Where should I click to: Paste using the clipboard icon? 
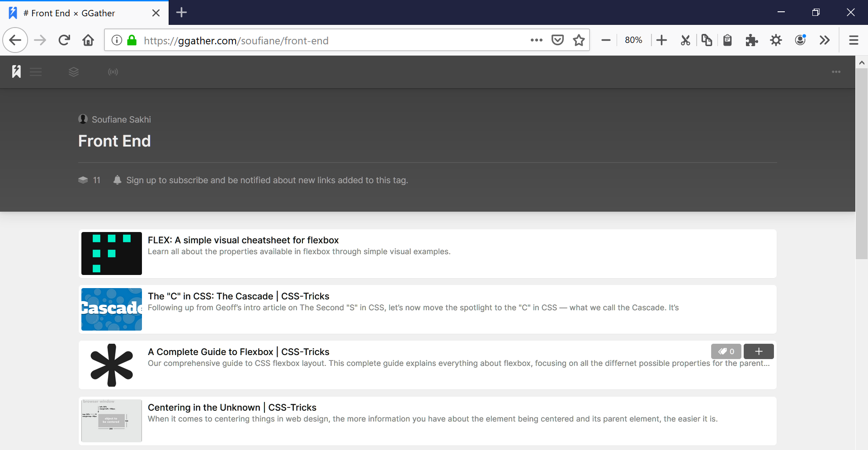pos(727,40)
